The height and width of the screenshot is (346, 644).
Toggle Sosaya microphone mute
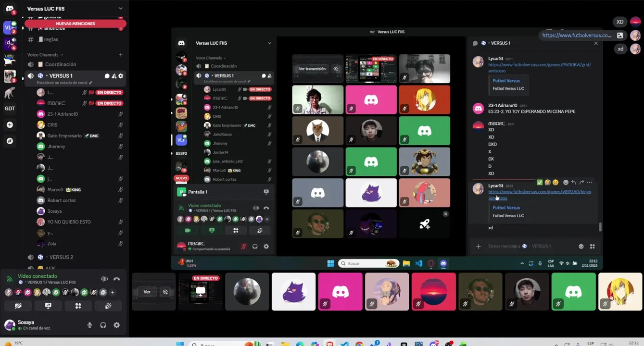pyautogui.click(x=89, y=325)
